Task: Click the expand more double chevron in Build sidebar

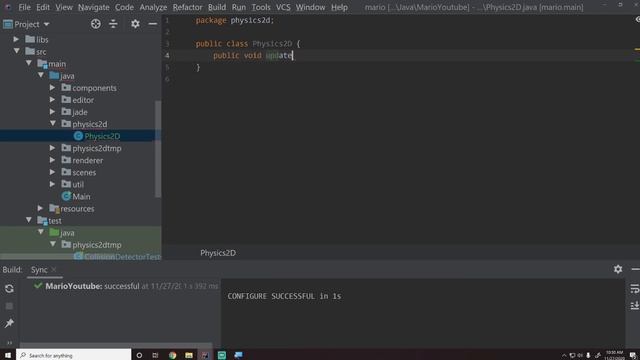Action: 9,342
